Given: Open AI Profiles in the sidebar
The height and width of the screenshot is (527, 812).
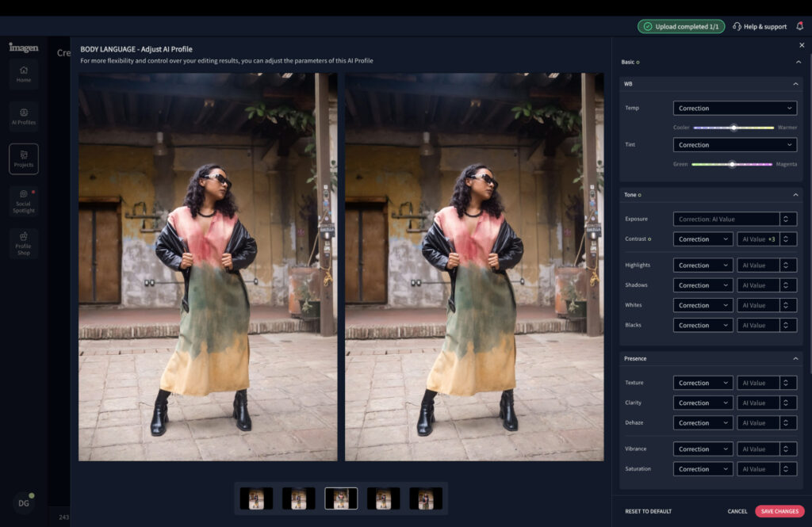Looking at the screenshot, I should coord(24,116).
